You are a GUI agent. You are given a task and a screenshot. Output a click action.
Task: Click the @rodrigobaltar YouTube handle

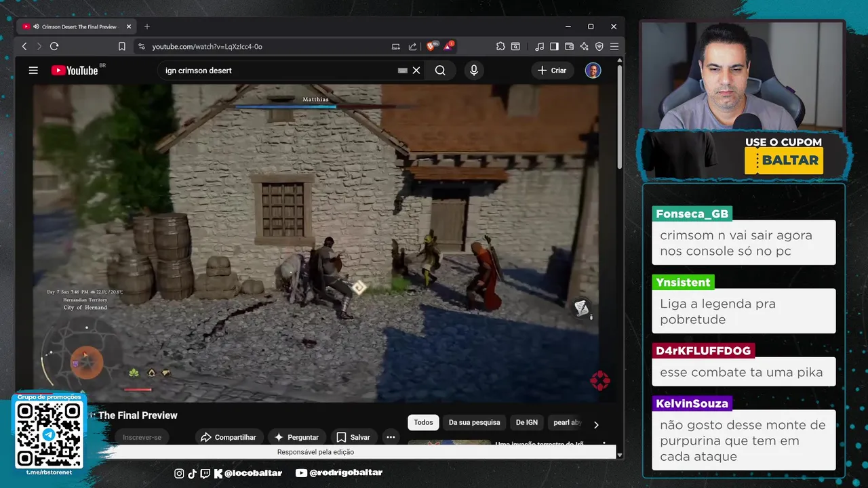click(x=346, y=473)
